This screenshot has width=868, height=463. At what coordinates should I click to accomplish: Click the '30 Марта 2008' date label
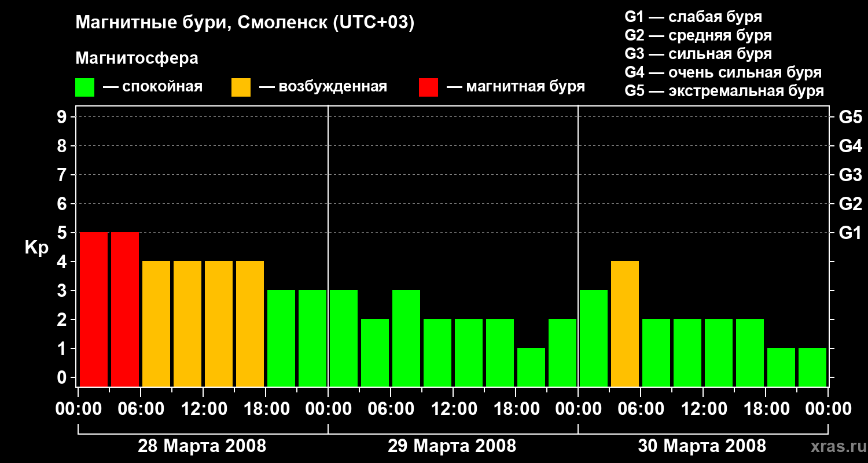(x=702, y=446)
